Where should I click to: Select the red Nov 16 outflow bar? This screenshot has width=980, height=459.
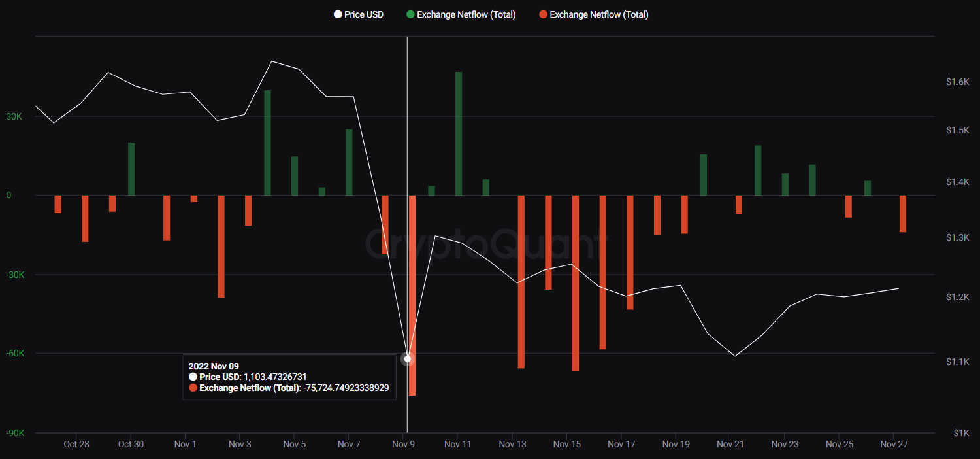(x=602, y=272)
